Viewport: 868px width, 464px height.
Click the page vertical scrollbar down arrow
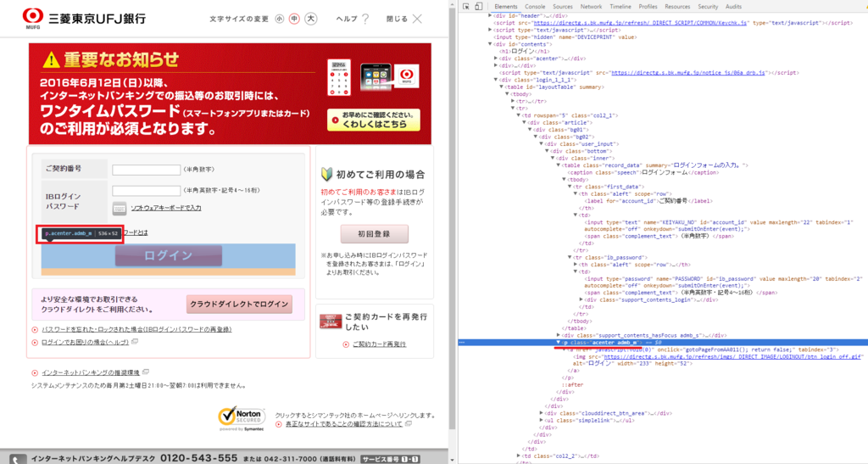(x=453, y=460)
